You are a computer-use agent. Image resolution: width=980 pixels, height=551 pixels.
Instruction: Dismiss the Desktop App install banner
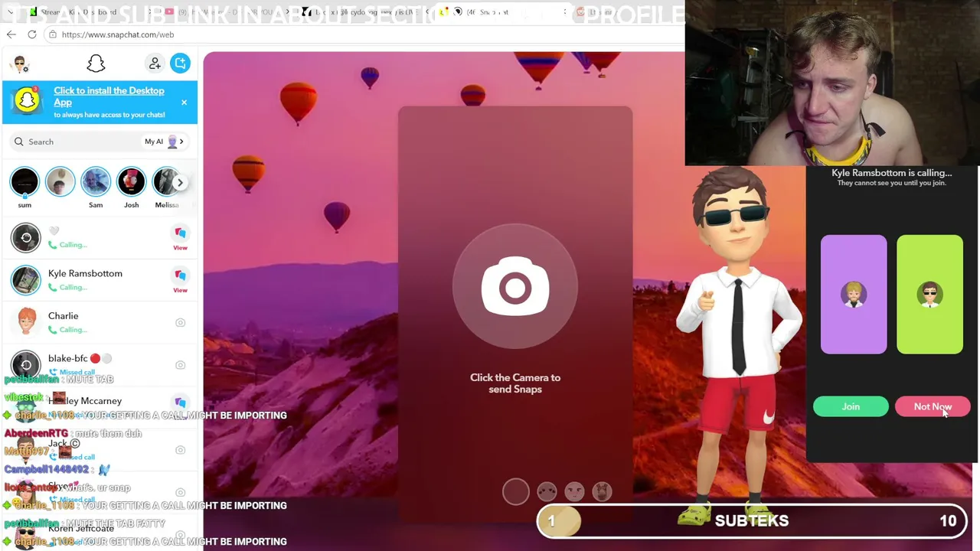(x=184, y=103)
